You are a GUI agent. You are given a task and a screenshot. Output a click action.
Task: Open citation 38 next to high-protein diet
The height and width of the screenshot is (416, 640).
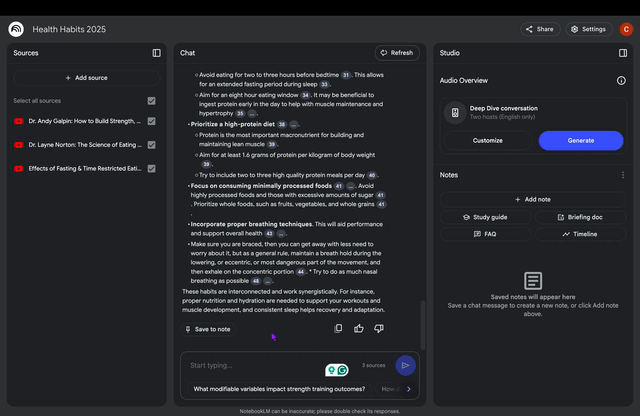point(282,125)
